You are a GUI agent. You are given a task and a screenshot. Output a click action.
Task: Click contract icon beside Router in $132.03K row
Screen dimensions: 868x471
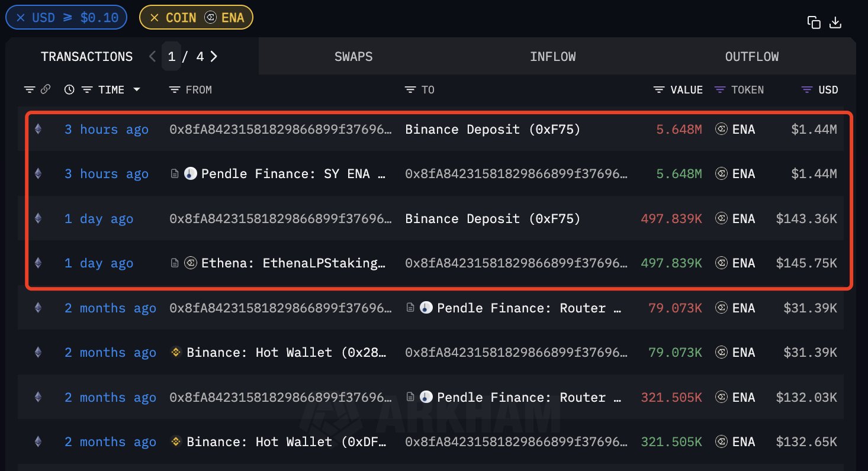click(x=410, y=398)
